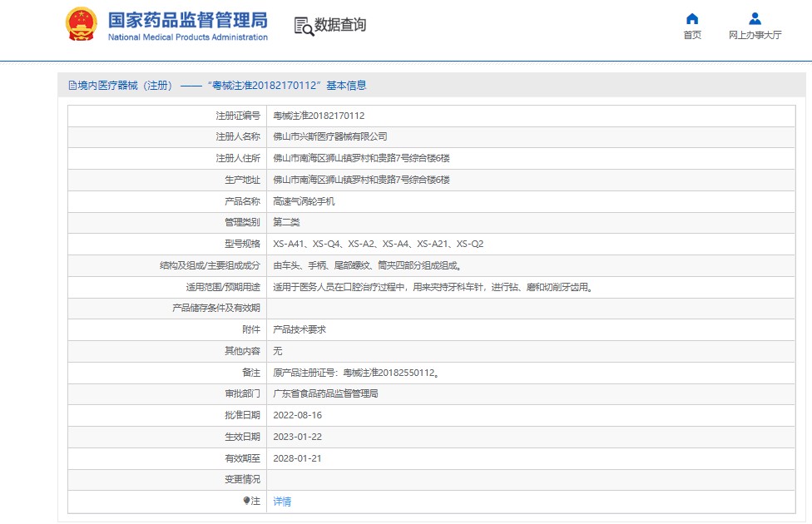The width and height of the screenshot is (812, 524).
Task: Click the 首页 house icon
Action: [x=691, y=19]
